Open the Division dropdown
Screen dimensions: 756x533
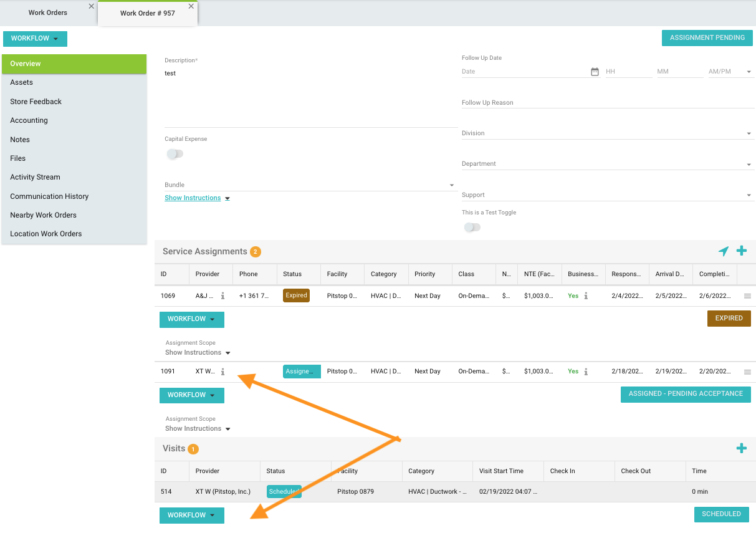point(608,133)
